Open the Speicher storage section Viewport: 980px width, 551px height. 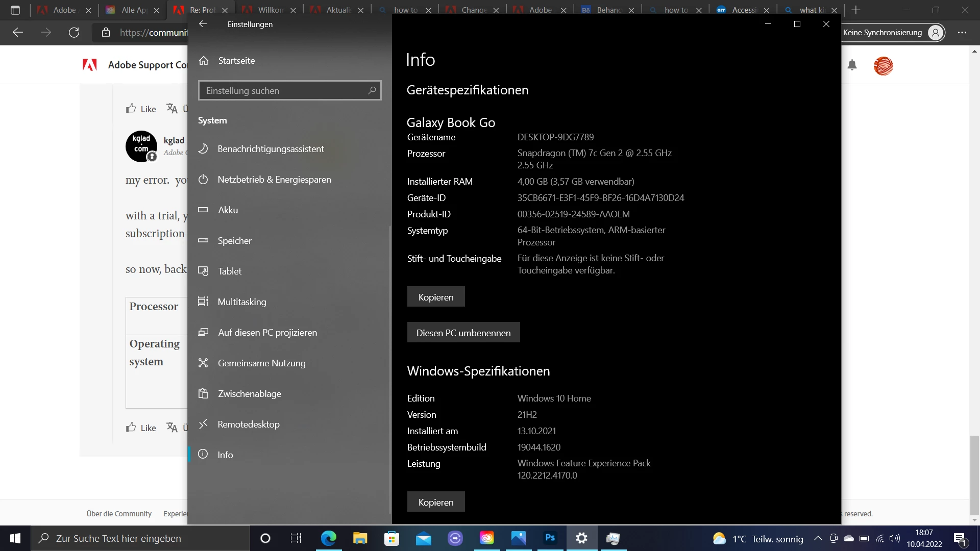coord(234,241)
